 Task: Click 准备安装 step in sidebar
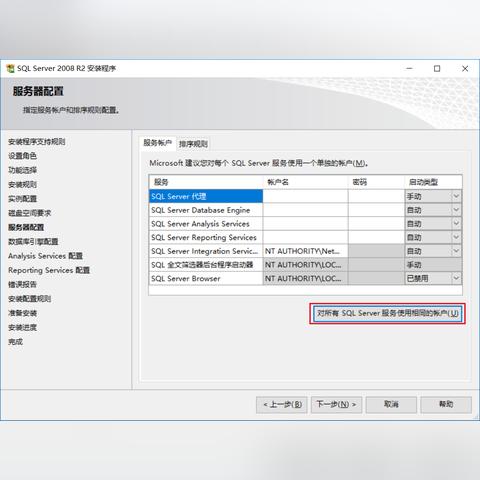tap(22, 313)
